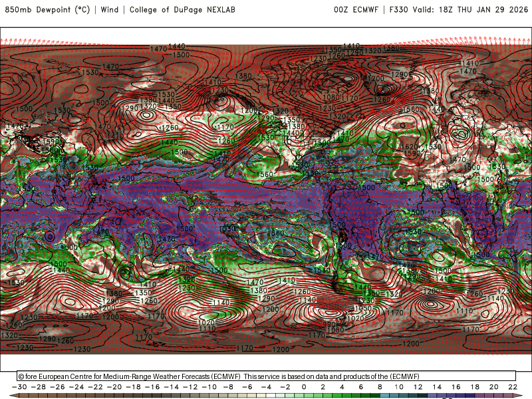532x399 pixels.
Task: Click the "-16" colorbar label
Action: (x=152, y=387)
